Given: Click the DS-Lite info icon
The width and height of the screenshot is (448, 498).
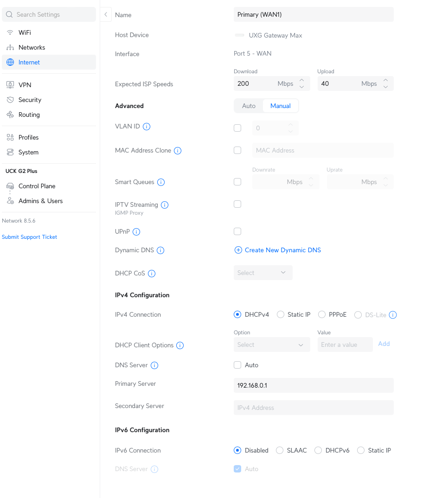Looking at the screenshot, I should pos(393,315).
